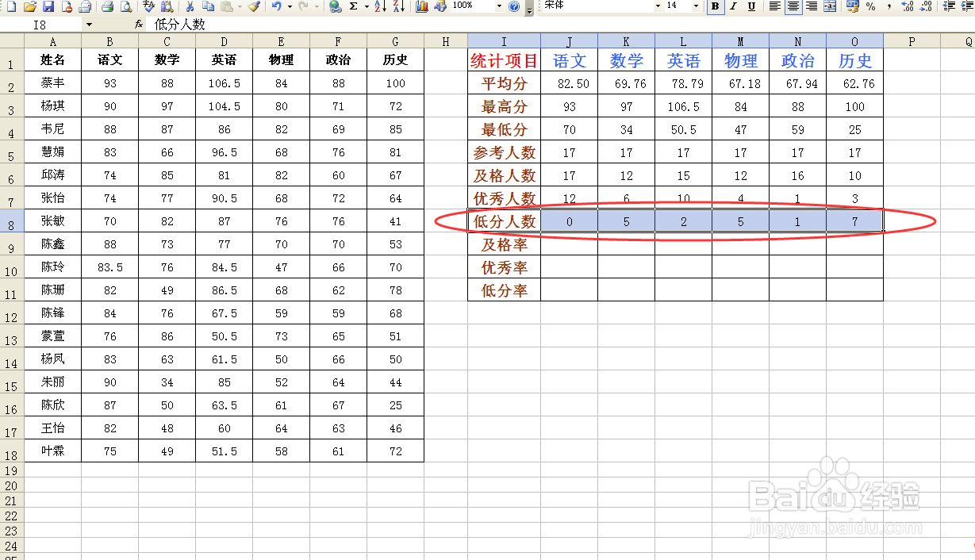Screen dimensions: 975x560
Task: Click the Fill Color toolbar icon
Action: click(972, 6)
